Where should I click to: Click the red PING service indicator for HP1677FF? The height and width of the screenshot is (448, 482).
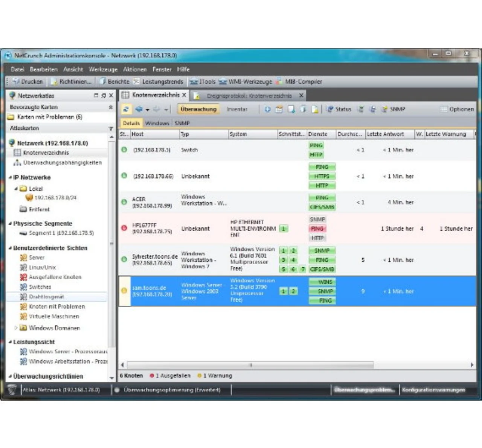tap(317, 229)
